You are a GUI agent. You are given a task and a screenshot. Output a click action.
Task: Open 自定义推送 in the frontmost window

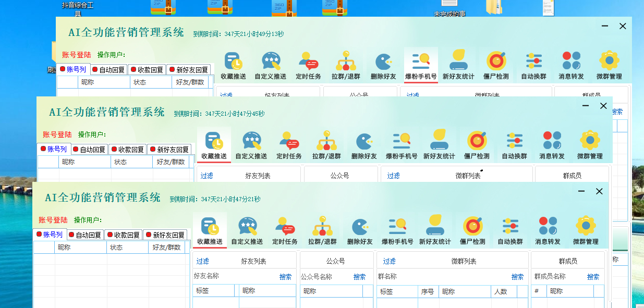(x=247, y=230)
